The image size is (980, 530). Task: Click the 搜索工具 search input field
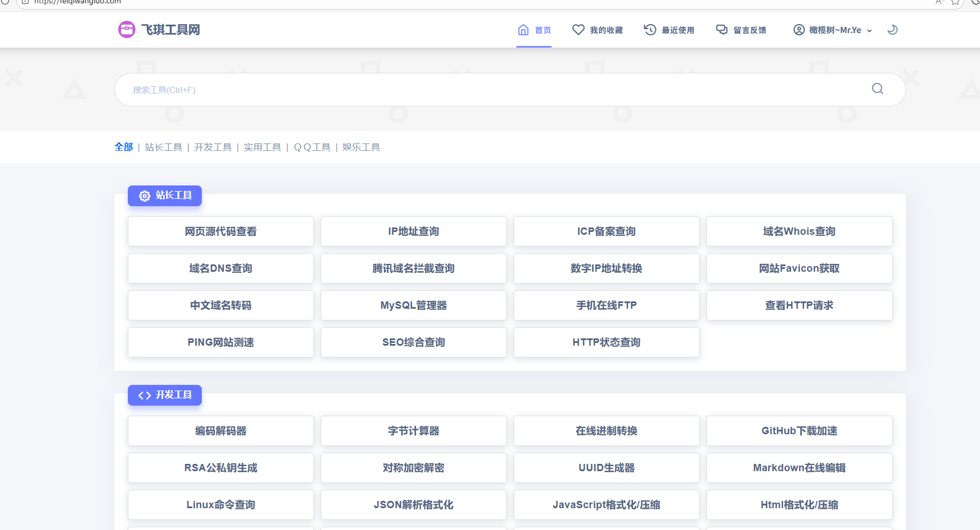(493, 90)
